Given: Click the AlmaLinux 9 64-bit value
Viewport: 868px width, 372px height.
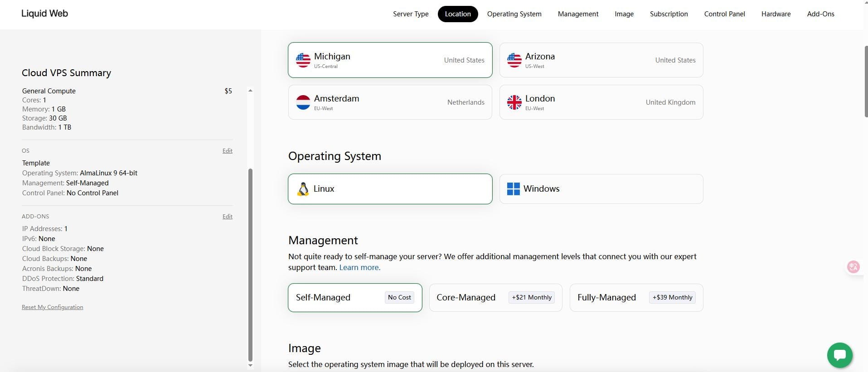Looking at the screenshot, I should [109, 173].
